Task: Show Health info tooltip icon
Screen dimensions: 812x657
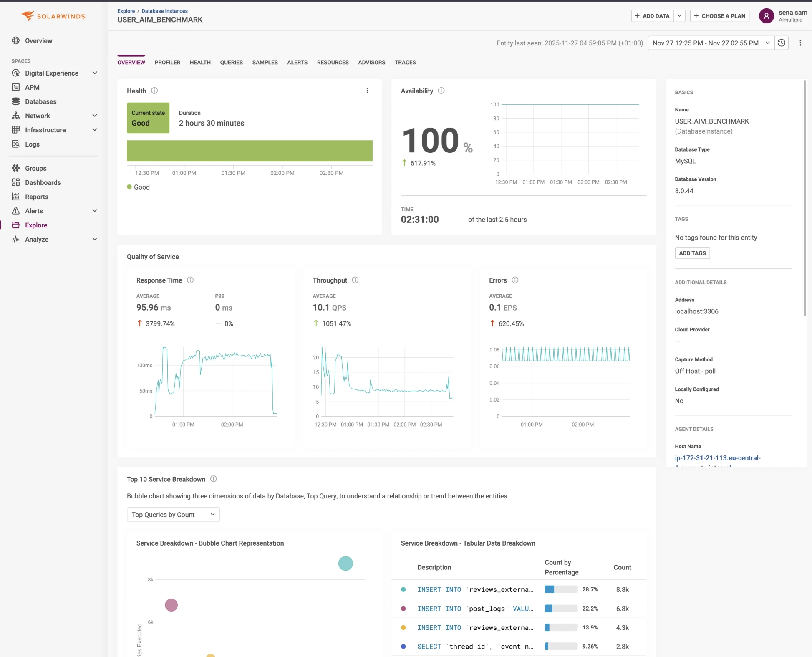Action: pyautogui.click(x=154, y=91)
